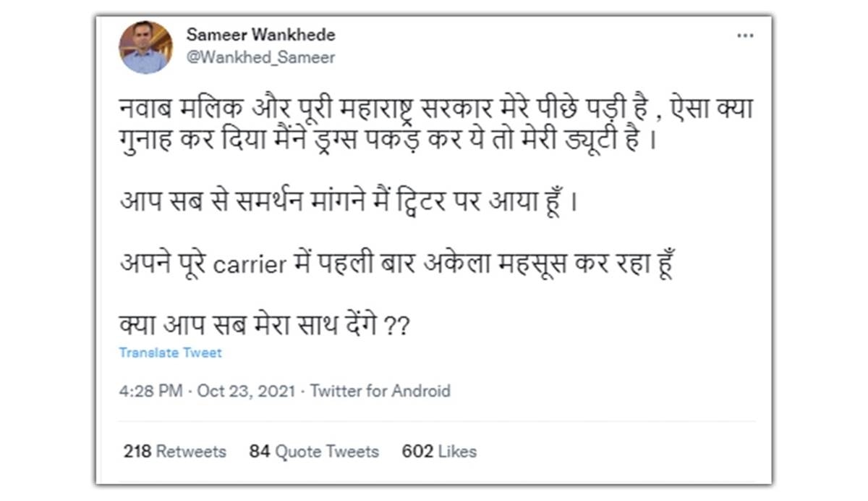The width and height of the screenshot is (868, 501).
Task: Click the @Wankhed_Sameer handle
Action: pyautogui.click(x=261, y=58)
